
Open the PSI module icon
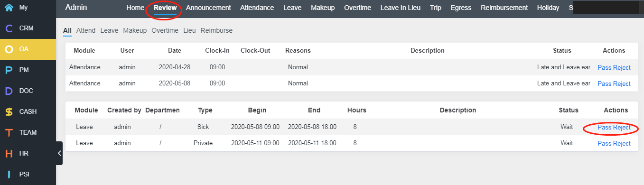[9, 174]
